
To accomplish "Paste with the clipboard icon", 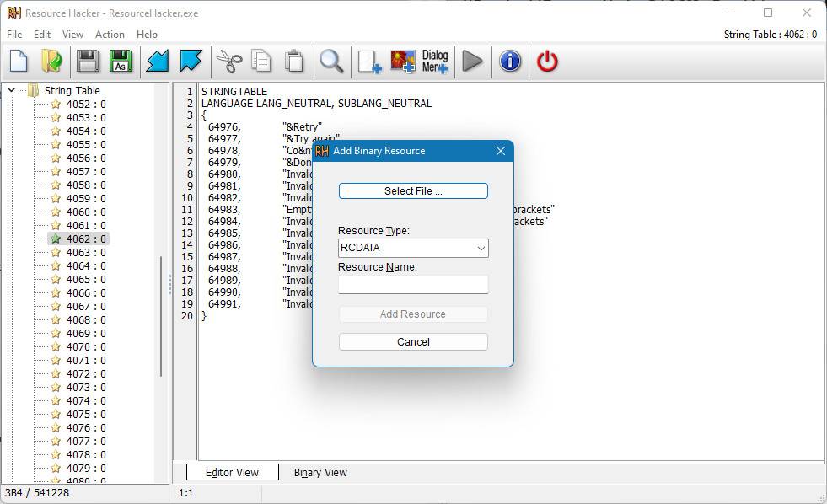I will pos(294,62).
